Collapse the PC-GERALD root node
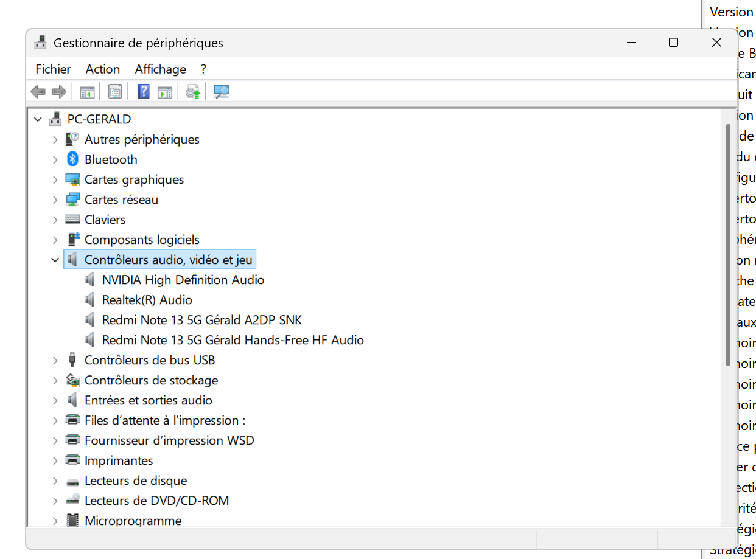This screenshot has width=756, height=559. pos(38,119)
